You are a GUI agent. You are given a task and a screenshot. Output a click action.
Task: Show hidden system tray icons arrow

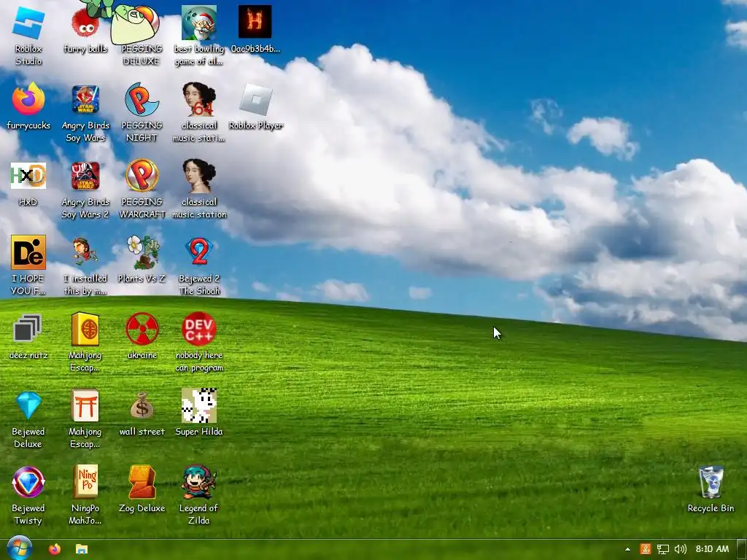point(628,549)
